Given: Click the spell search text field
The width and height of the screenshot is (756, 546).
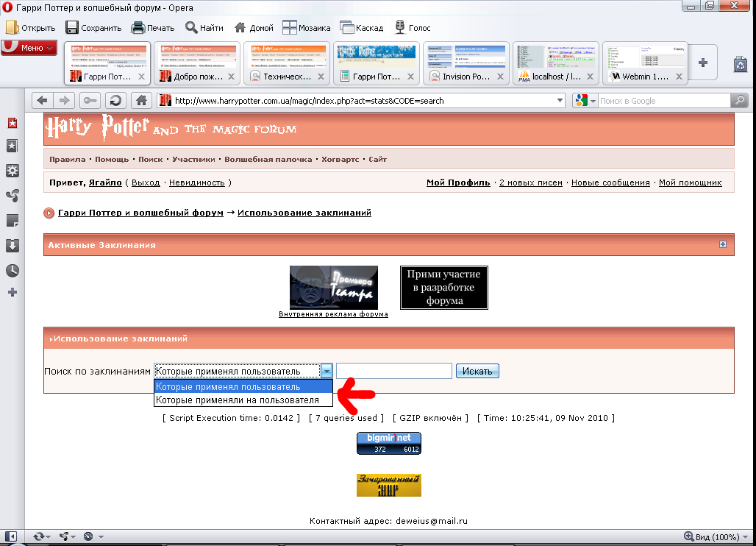Looking at the screenshot, I should pyautogui.click(x=394, y=371).
